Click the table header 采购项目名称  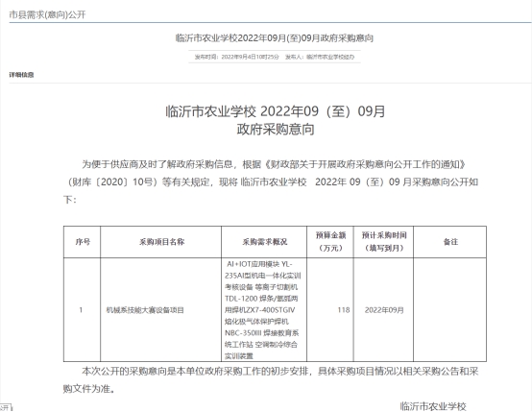[161, 242]
